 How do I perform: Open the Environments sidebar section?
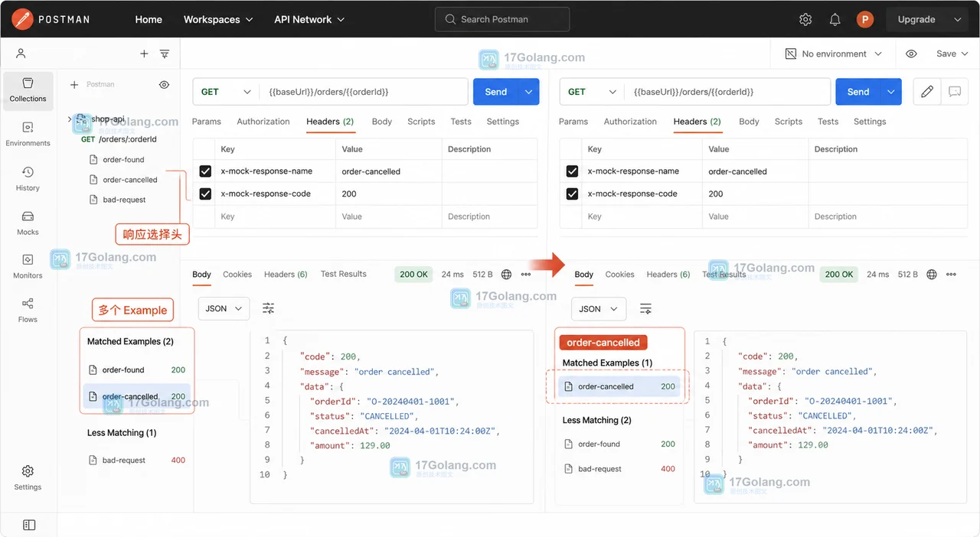coord(28,135)
